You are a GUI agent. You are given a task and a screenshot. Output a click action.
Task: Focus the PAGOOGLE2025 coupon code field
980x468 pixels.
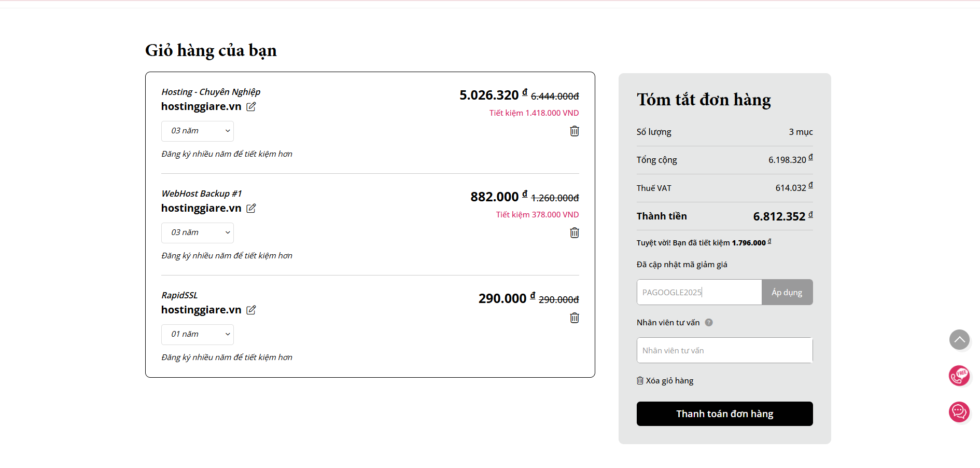[698, 293]
